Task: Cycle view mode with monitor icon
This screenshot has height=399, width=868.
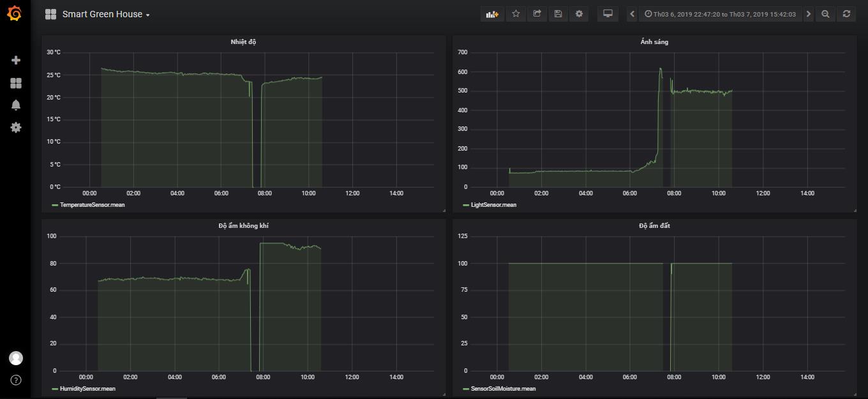Action: [x=608, y=14]
